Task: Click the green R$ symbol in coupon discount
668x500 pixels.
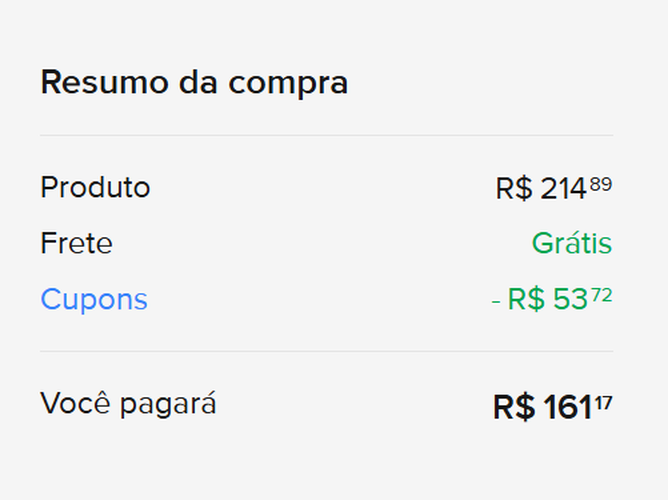Action: coord(525,300)
